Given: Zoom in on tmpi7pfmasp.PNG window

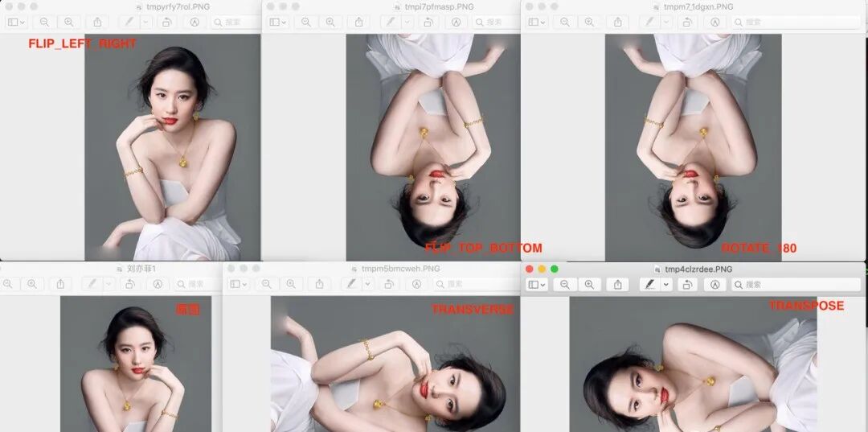Looking at the screenshot, I should [330, 23].
